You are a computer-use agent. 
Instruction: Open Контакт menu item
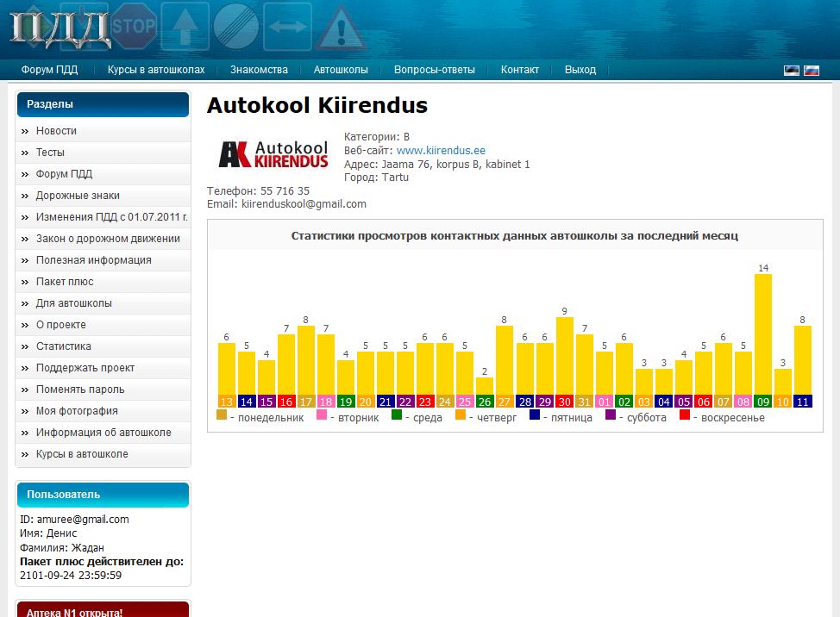tap(520, 70)
